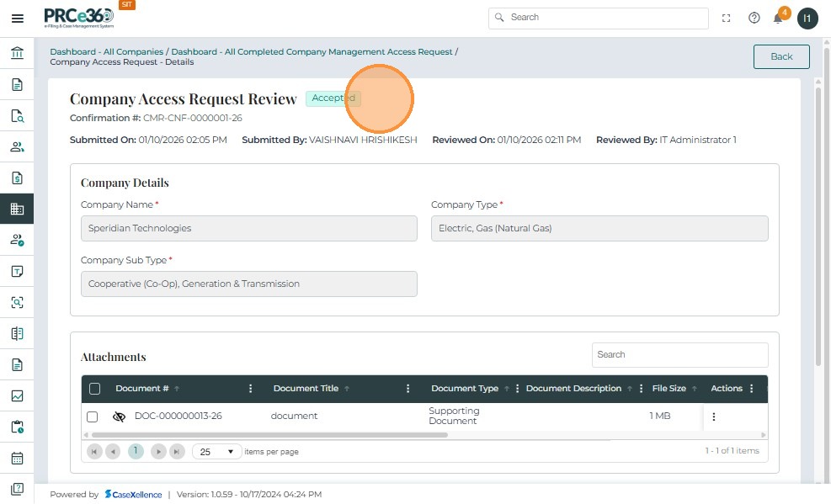Click the Company Type field
831x504 pixels.
(599, 228)
